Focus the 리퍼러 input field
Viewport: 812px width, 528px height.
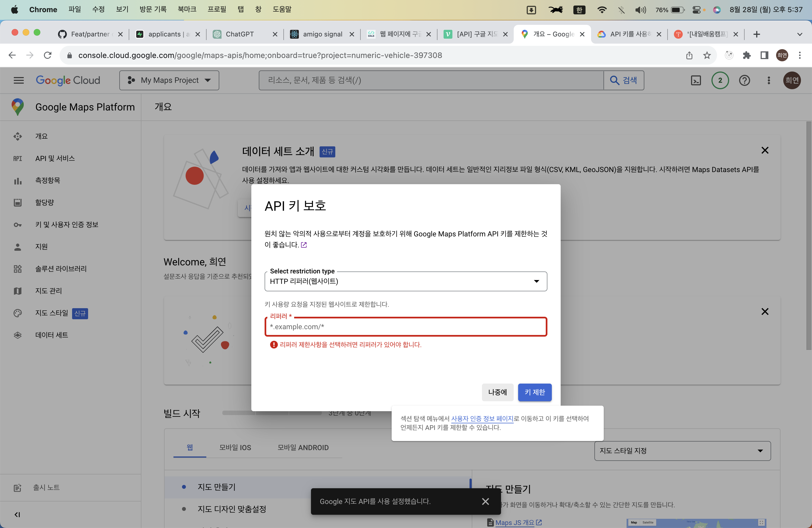click(x=406, y=327)
